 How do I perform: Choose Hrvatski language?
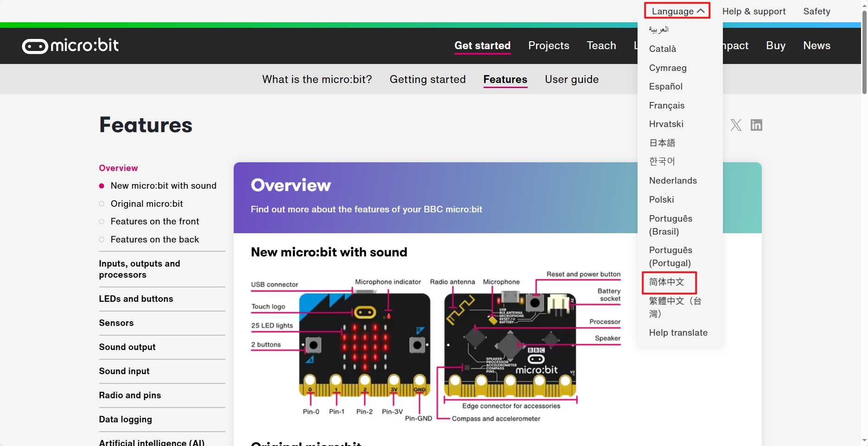666,124
